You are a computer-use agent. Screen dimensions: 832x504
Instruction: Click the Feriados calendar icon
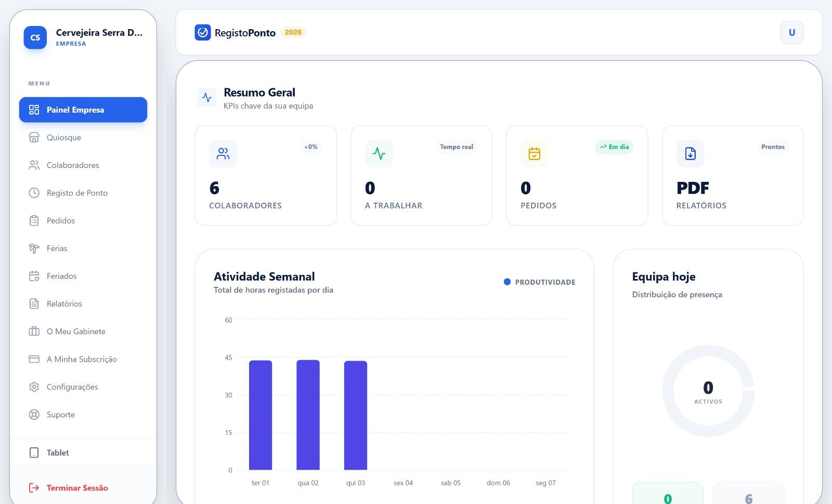(34, 276)
